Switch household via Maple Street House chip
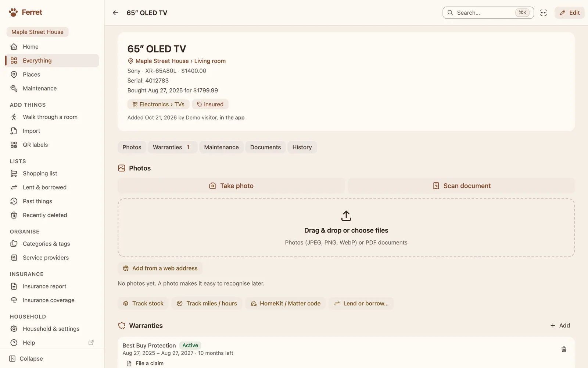Screen dimensions: 588x368 click(37, 32)
